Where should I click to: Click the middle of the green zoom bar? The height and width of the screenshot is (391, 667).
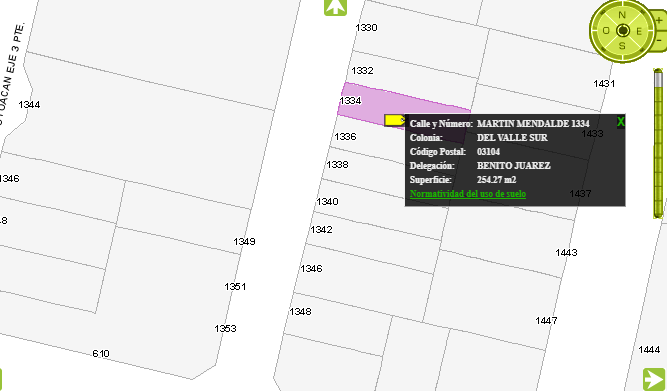(658, 144)
